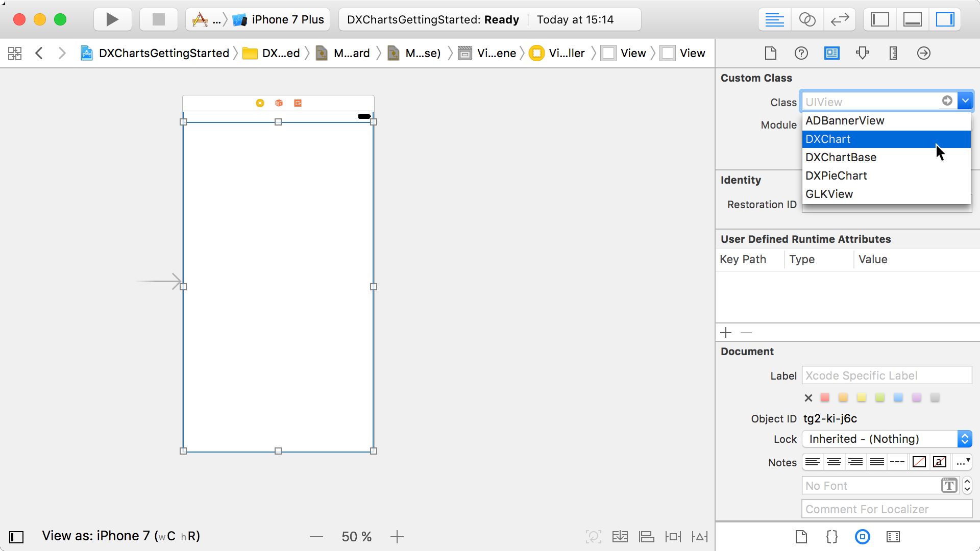The width and height of the screenshot is (980, 551).
Task: Show the Object library at bottom
Action: (862, 537)
